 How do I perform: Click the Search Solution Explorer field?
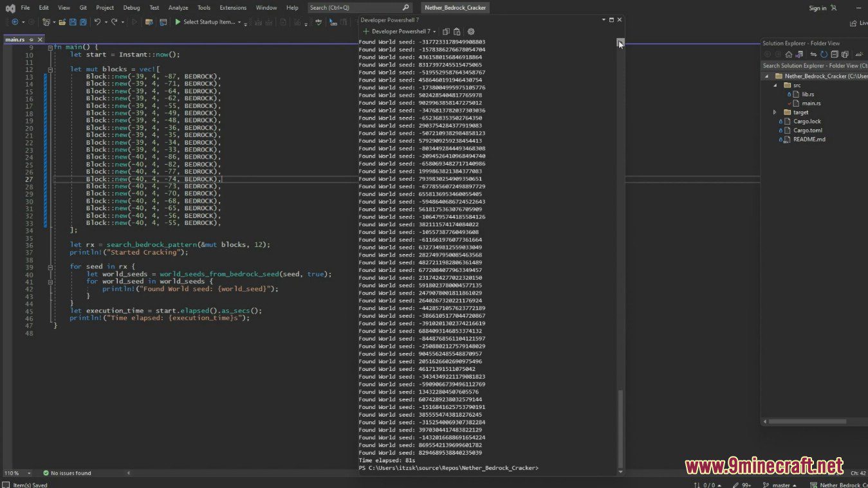tap(815, 66)
